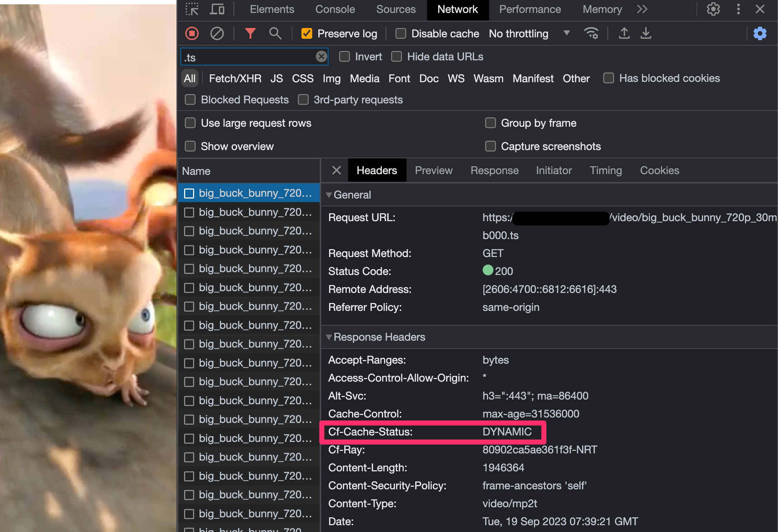Click the clear network log icon
Viewport: 778px width, 532px height.
(217, 33)
